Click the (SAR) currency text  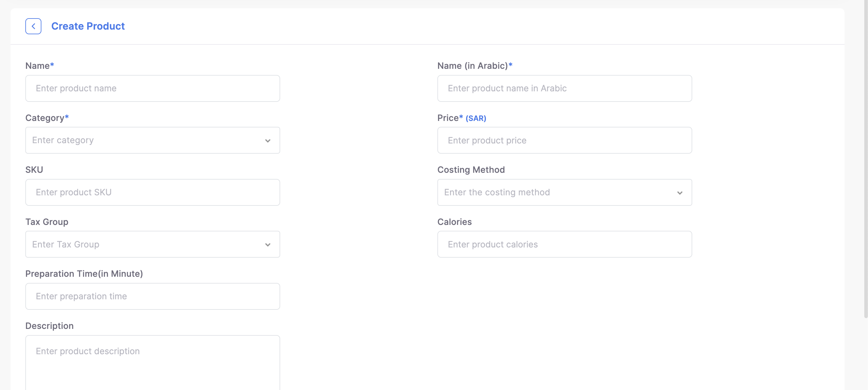click(475, 118)
